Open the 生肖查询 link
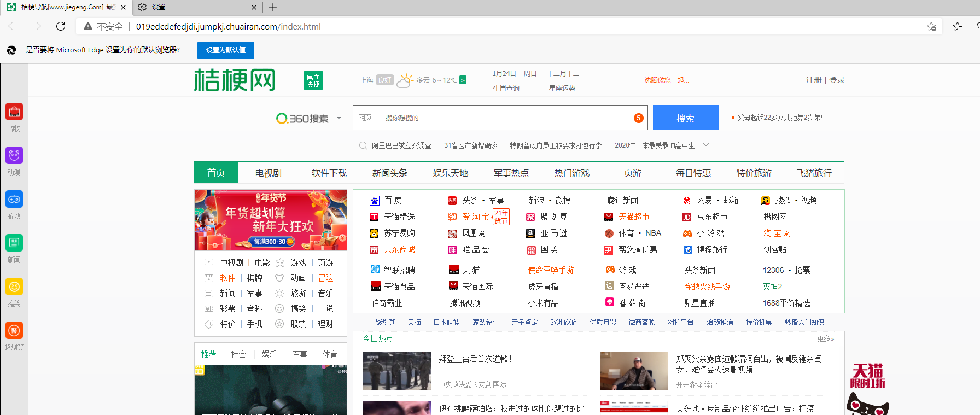Viewport: 980px width, 415px height. tap(506, 89)
